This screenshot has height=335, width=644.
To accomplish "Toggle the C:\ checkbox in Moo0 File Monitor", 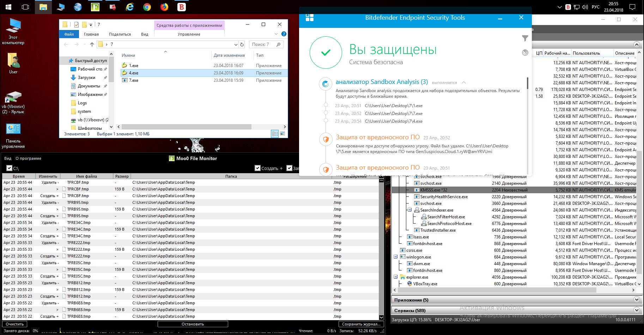I will (10, 169).
